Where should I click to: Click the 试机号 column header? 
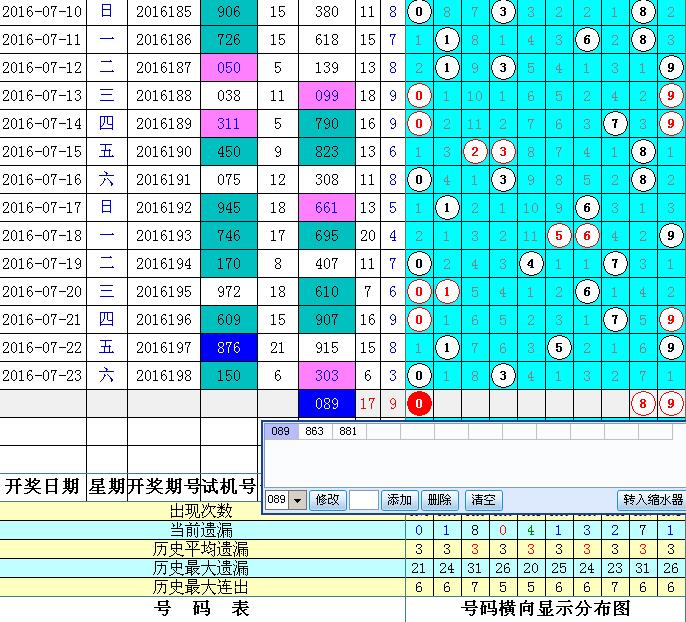pos(227,487)
